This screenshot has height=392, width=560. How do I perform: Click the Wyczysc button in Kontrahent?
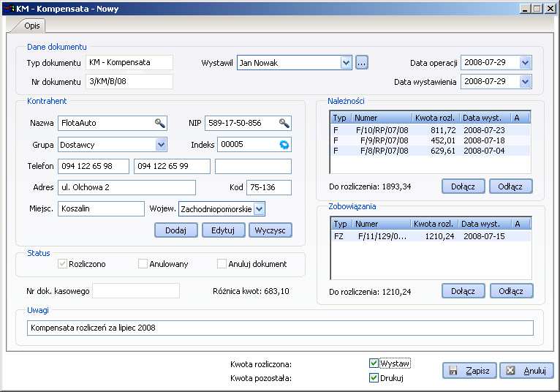tap(270, 230)
